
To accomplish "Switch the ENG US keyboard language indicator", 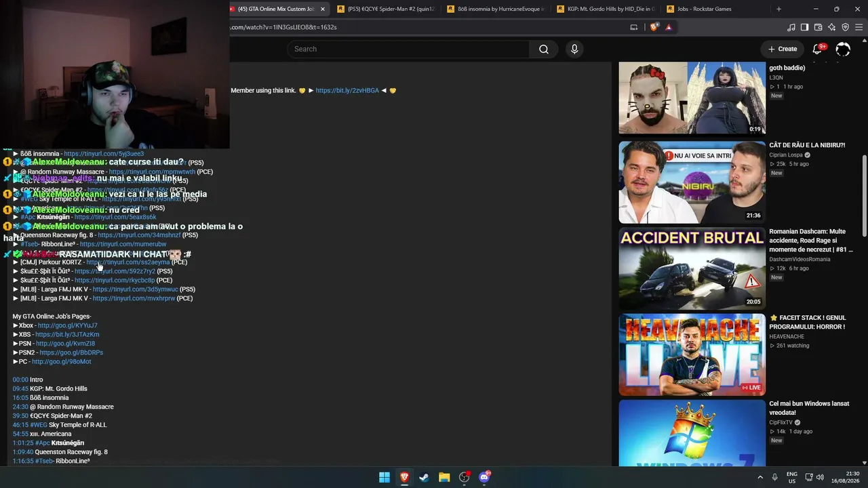I will point(792,477).
